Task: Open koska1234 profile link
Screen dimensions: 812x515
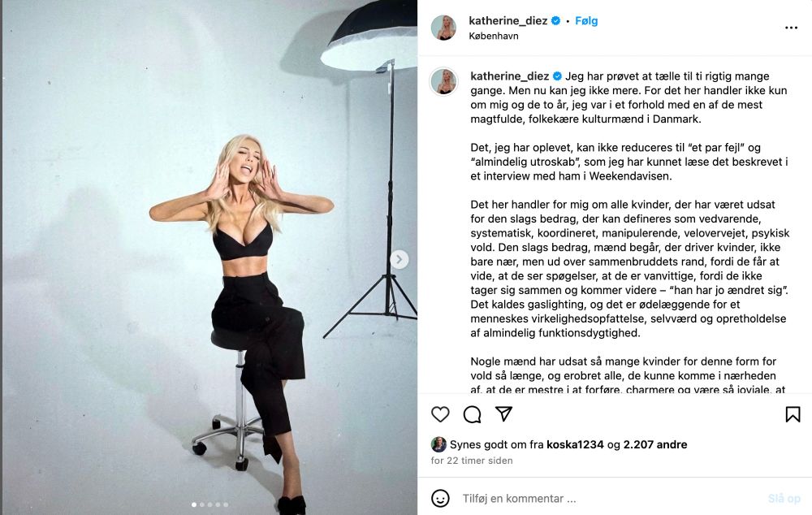Action: pos(575,444)
